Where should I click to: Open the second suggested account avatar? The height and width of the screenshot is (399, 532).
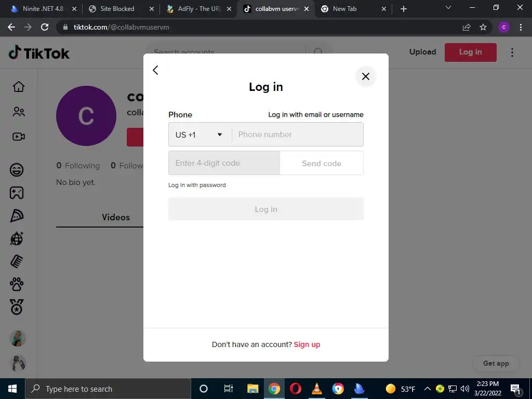coord(18,363)
